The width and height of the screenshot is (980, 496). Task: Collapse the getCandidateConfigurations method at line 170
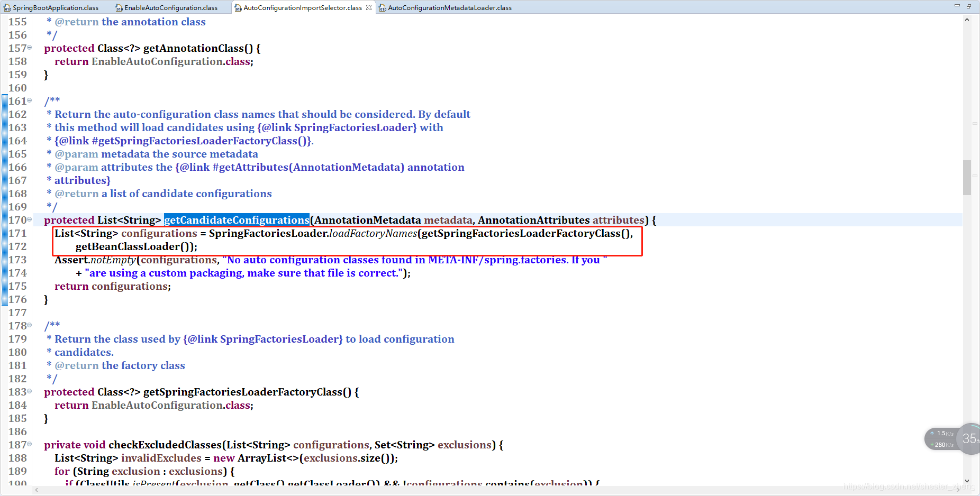(30, 218)
